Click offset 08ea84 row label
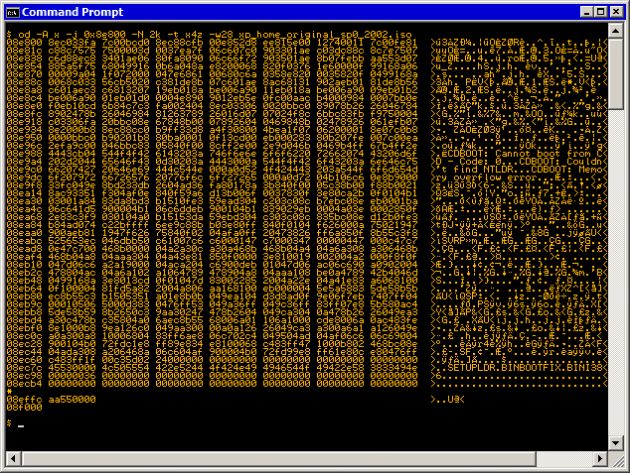Viewport: 630px width, 473px height. [x=24, y=225]
